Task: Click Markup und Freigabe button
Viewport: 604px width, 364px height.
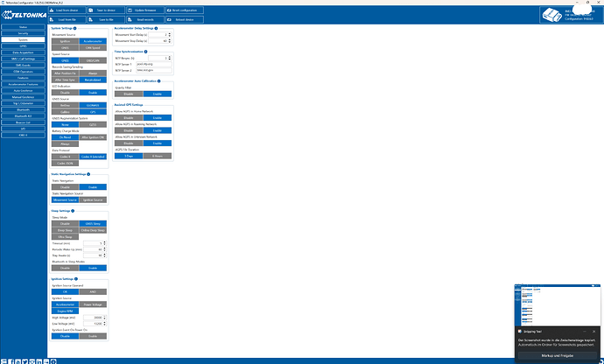Action: (558, 355)
